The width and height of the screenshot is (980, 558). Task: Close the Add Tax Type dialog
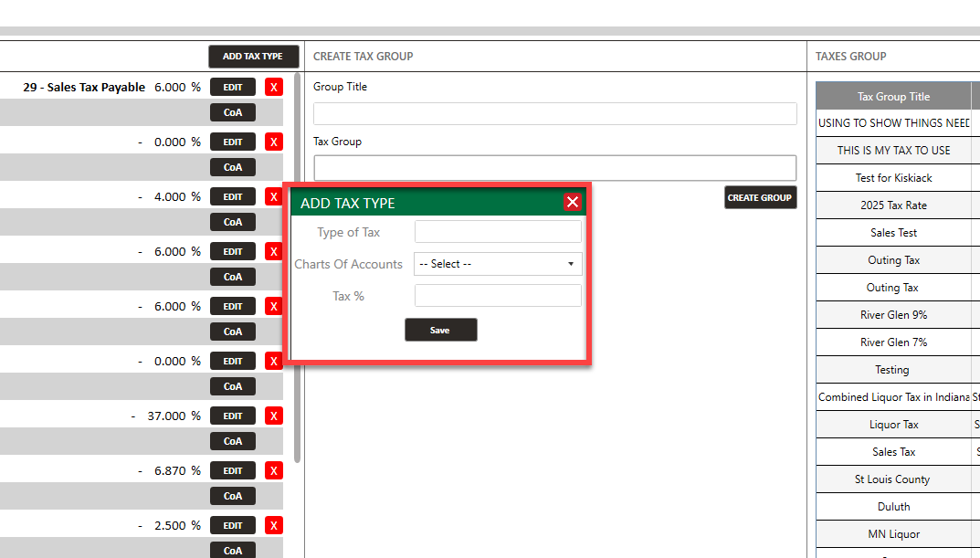(573, 203)
